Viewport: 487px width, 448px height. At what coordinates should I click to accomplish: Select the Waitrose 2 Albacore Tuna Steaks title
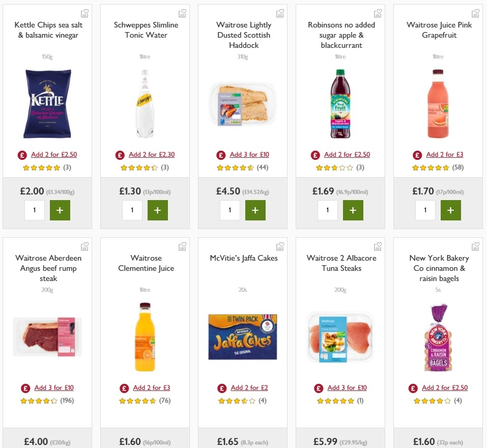pos(340,263)
